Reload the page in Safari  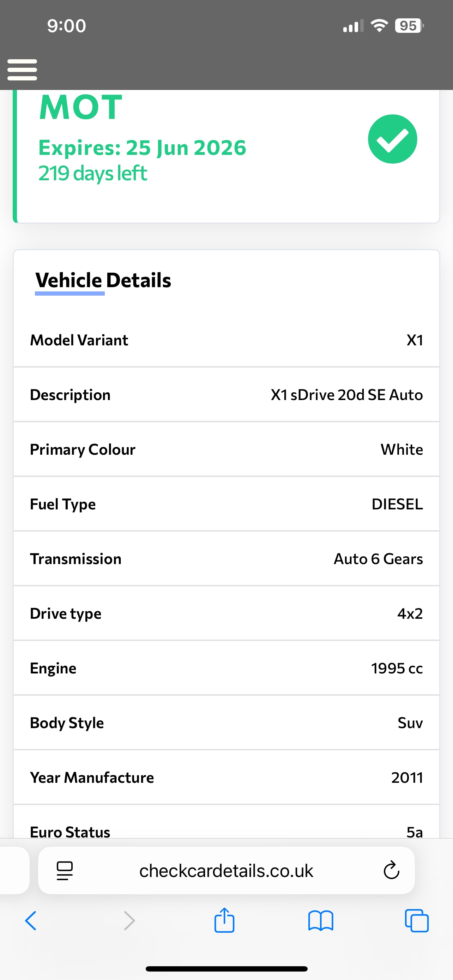(x=391, y=870)
